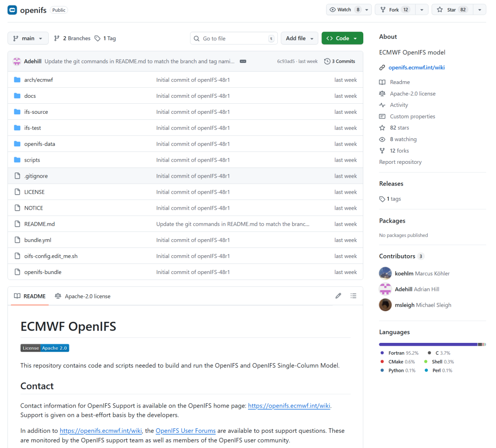
Task: Click the Shell green language dot
Action: [426, 362]
